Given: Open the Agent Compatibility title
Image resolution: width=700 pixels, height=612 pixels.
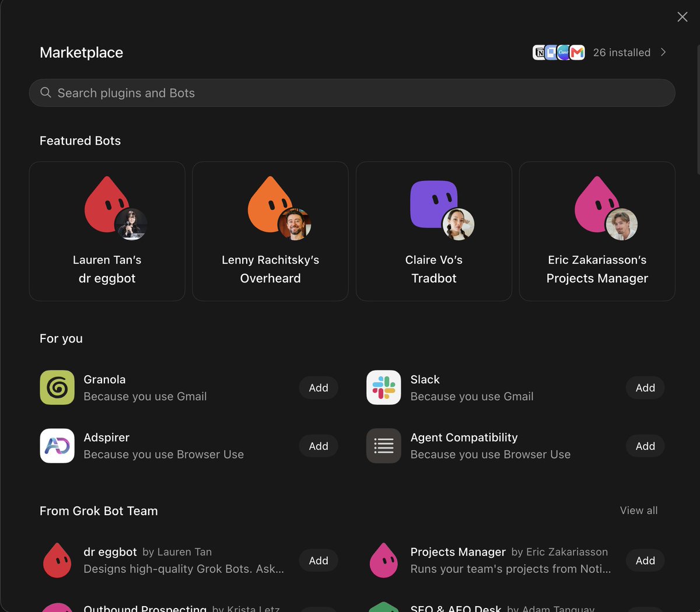Looking at the screenshot, I should pyautogui.click(x=464, y=438).
